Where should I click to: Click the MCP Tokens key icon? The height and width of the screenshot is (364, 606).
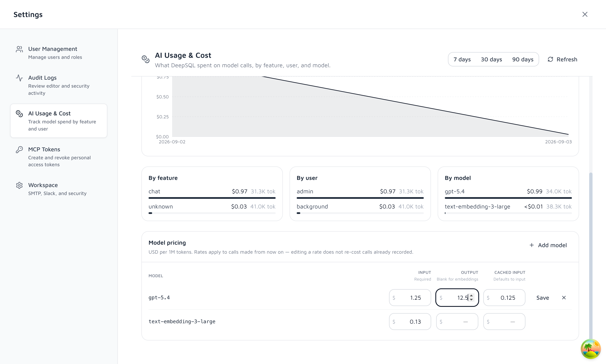click(x=19, y=150)
